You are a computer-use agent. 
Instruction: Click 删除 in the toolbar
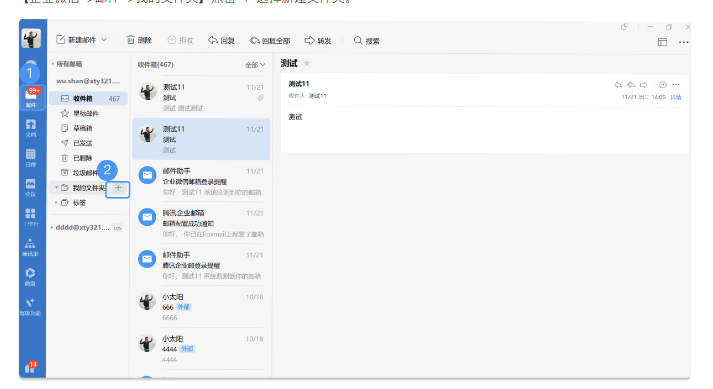(x=139, y=40)
